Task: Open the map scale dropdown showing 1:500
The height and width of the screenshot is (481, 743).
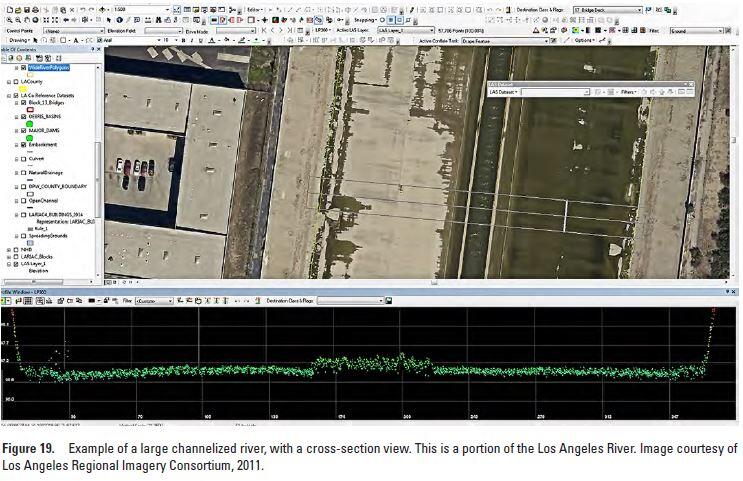Action: click(141, 9)
